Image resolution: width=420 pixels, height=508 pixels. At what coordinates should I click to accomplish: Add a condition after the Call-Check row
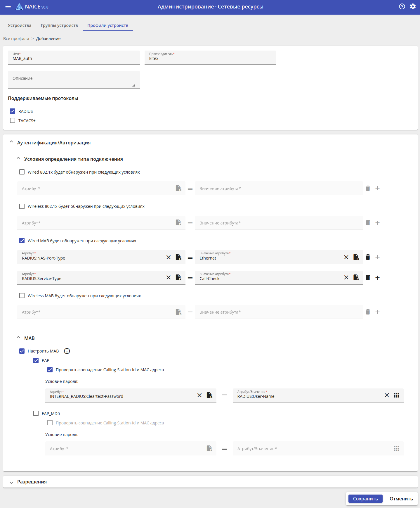(377, 278)
